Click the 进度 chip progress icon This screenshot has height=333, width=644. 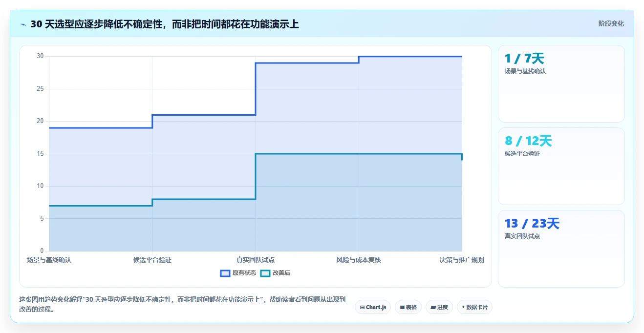point(433,308)
